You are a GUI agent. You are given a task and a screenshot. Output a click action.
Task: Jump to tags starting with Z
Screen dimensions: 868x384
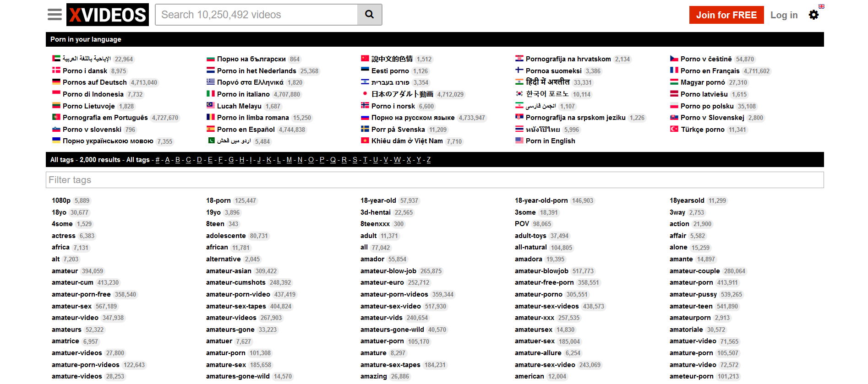(429, 160)
